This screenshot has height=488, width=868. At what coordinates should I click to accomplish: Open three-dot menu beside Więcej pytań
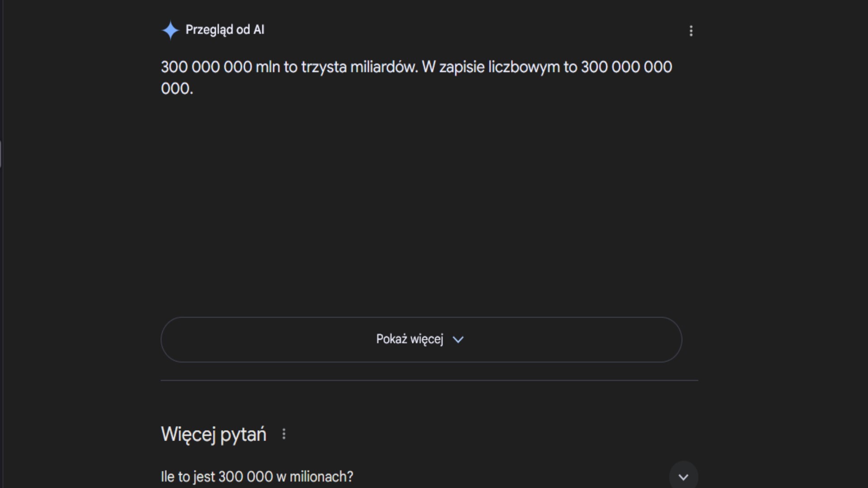pos(284,434)
